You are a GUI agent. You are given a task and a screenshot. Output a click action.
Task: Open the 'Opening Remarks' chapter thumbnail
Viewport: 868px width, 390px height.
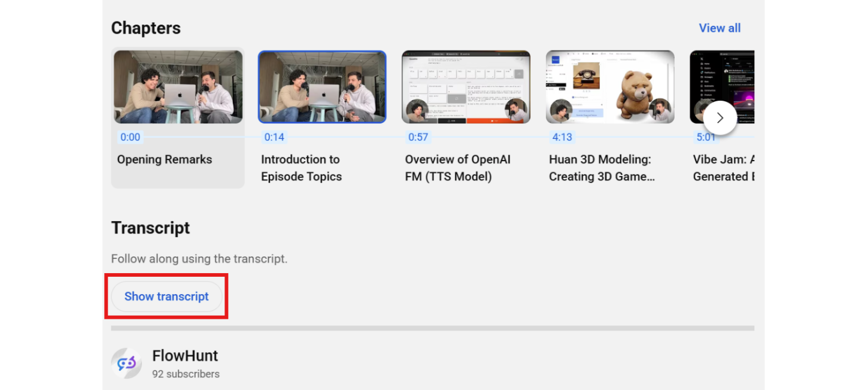(177, 86)
